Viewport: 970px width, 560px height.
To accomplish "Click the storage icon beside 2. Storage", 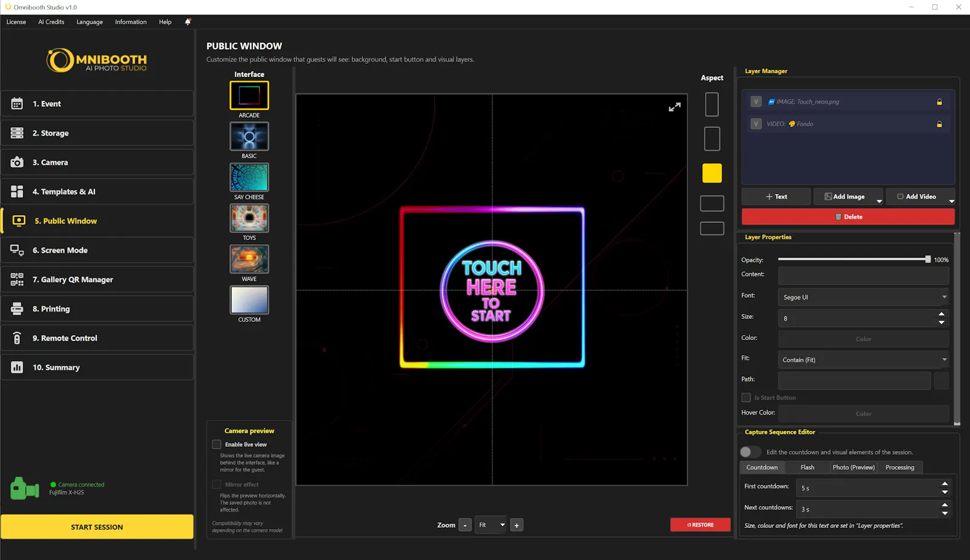I will [17, 133].
